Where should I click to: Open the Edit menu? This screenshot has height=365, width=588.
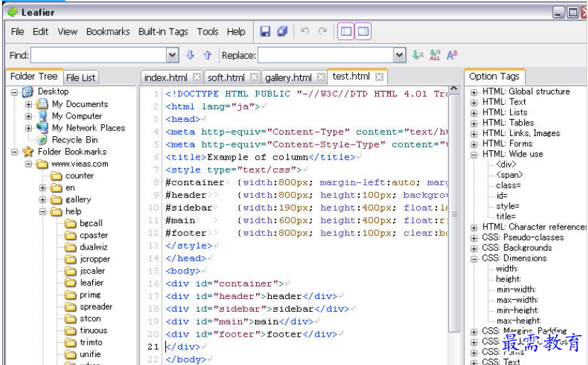point(40,31)
